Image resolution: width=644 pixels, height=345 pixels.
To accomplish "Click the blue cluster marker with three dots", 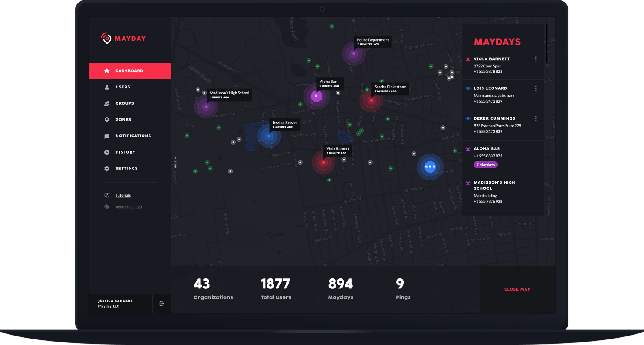I will [430, 167].
